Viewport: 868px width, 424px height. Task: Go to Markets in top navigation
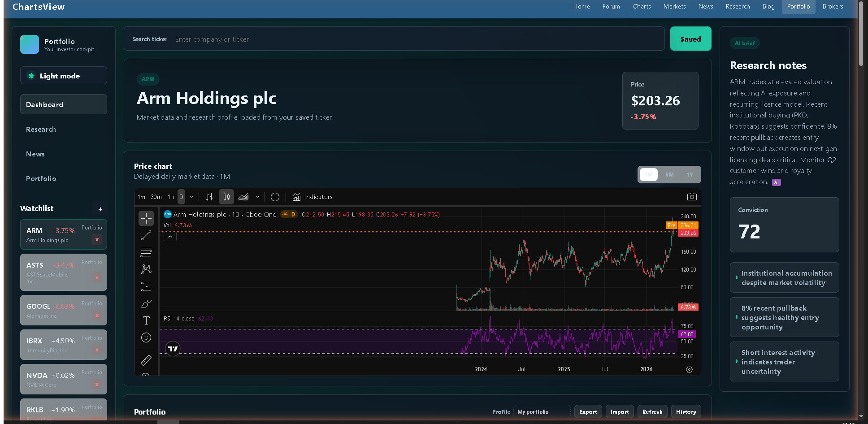[x=675, y=7]
